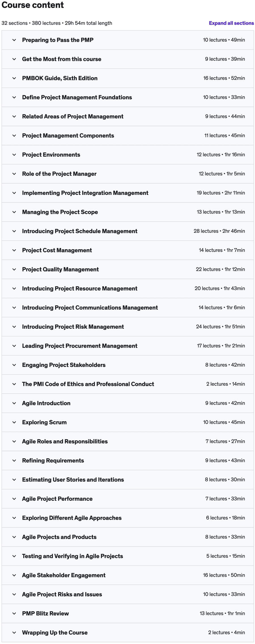The image size is (255, 644).
Task: Open Define Project Management Foundations section title
Action: [77, 97]
